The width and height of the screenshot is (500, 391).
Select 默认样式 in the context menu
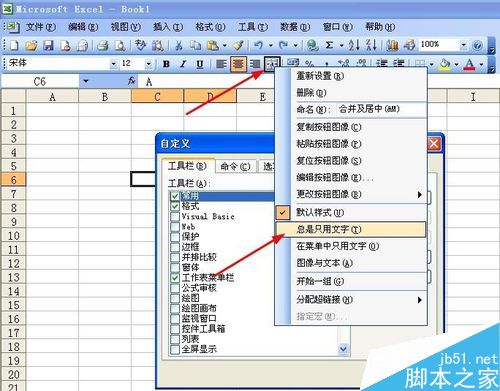pos(351,212)
